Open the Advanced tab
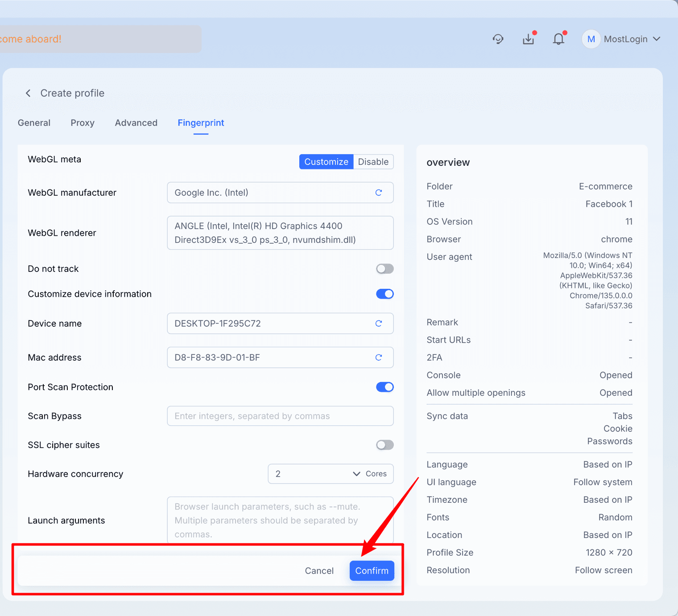Viewport: 678px width, 616px height. point(136,123)
